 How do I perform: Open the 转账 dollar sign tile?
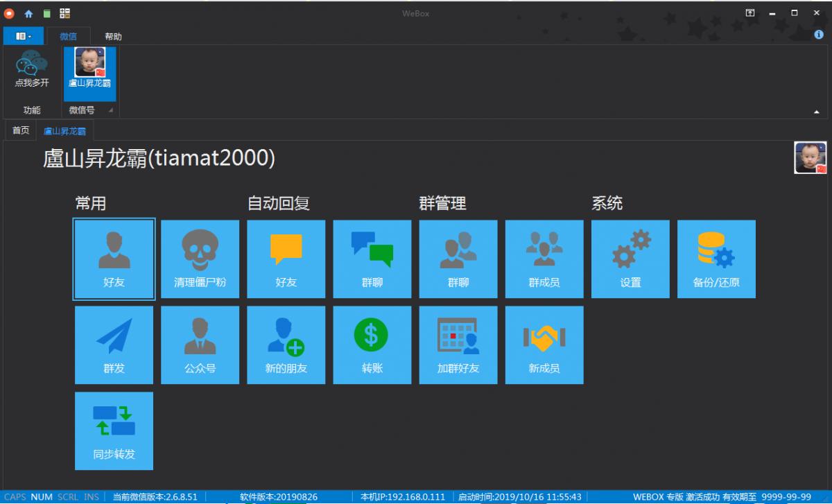[372, 345]
